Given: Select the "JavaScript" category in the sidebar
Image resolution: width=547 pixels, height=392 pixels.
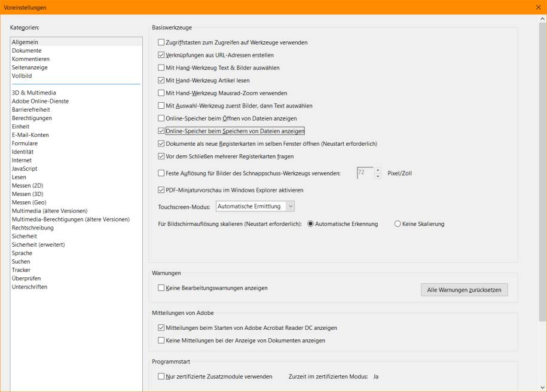Looking at the screenshot, I should (x=27, y=169).
